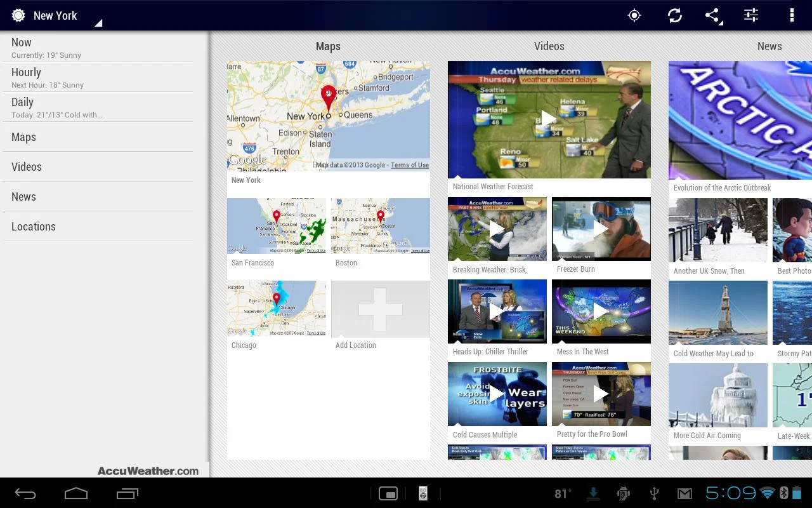Screen dimensions: 812x508
Task: Tap the USB connection notification icon
Action: (654, 493)
